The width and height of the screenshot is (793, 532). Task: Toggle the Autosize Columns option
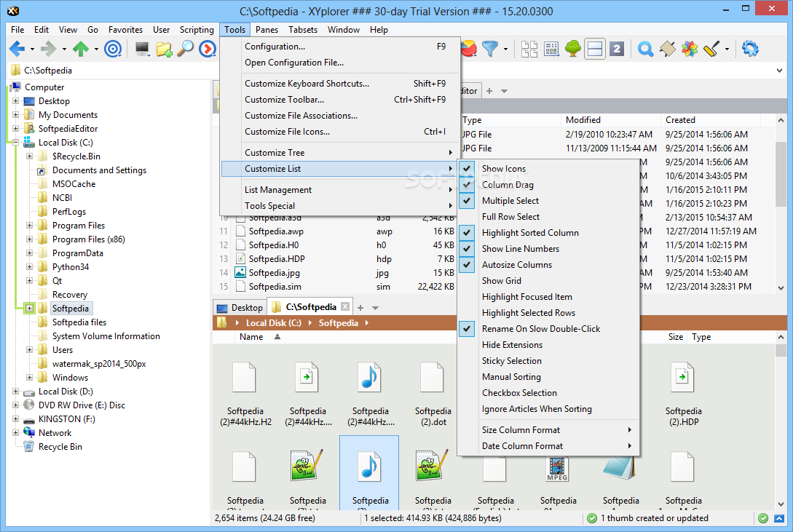click(548, 265)
